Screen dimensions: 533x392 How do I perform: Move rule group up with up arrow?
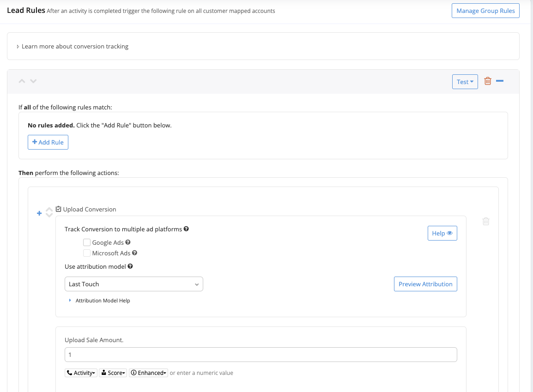tap(22, 81)
